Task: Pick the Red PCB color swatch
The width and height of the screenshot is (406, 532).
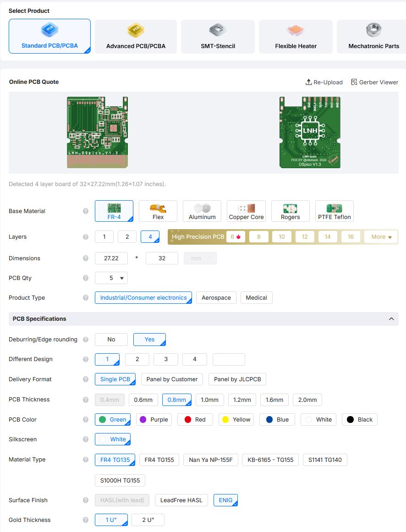Action: coord(195,419)
